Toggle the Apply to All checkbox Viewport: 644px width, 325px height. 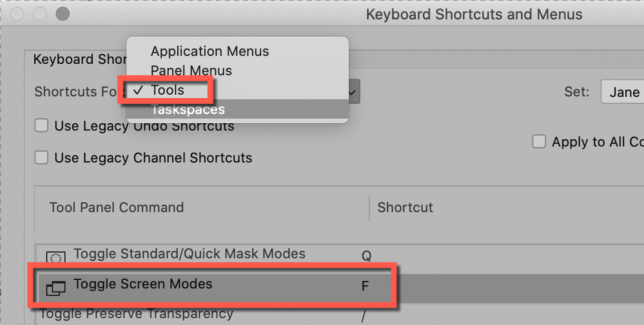point(539,142)
